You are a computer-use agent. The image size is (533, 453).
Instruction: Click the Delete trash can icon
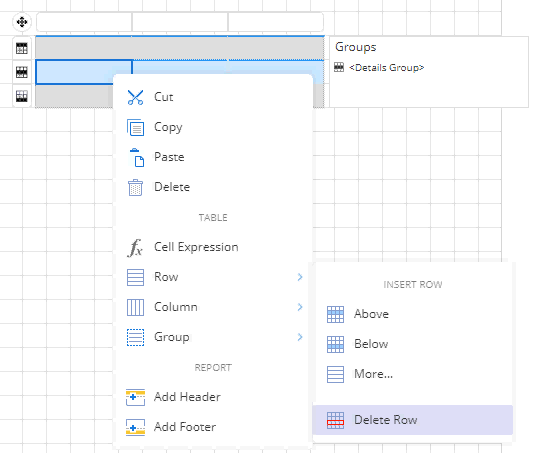pyautogui.click(x=135, y=187)
